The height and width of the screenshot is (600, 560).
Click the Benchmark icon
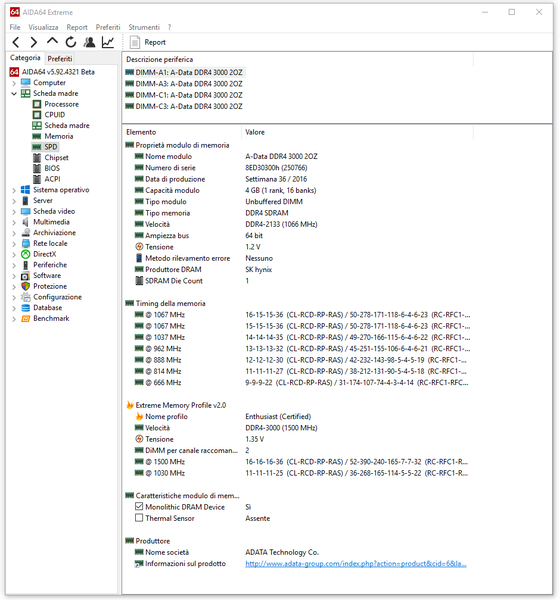[25, 318]
